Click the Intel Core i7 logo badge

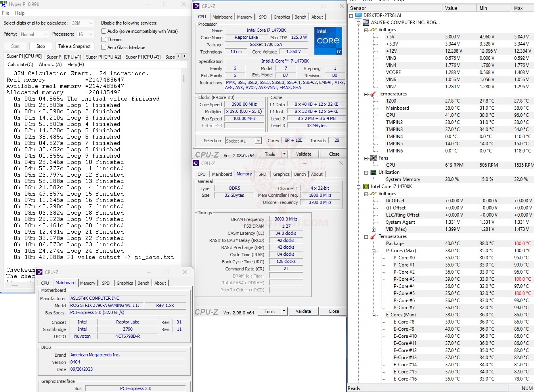[328, 40]
